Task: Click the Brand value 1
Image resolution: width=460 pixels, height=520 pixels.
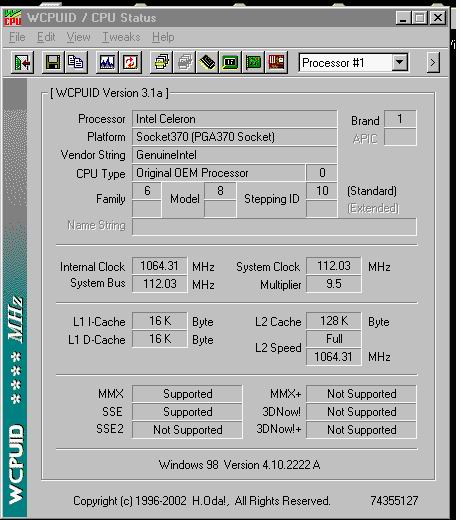Action: (400, 119)
